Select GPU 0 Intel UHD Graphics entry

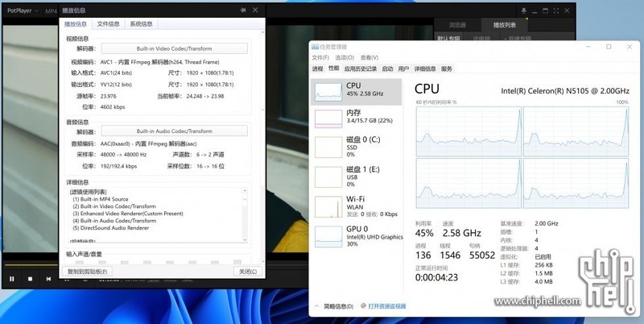coord(356,236)
